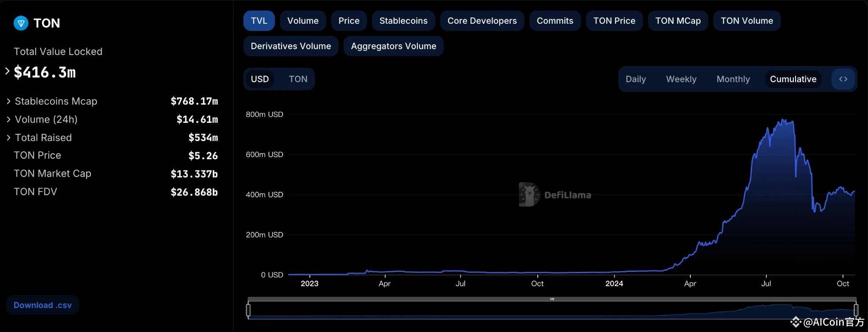868x332 pixels.
Task: Toggle the Price chart option
Action: click(x=349, y=21)
